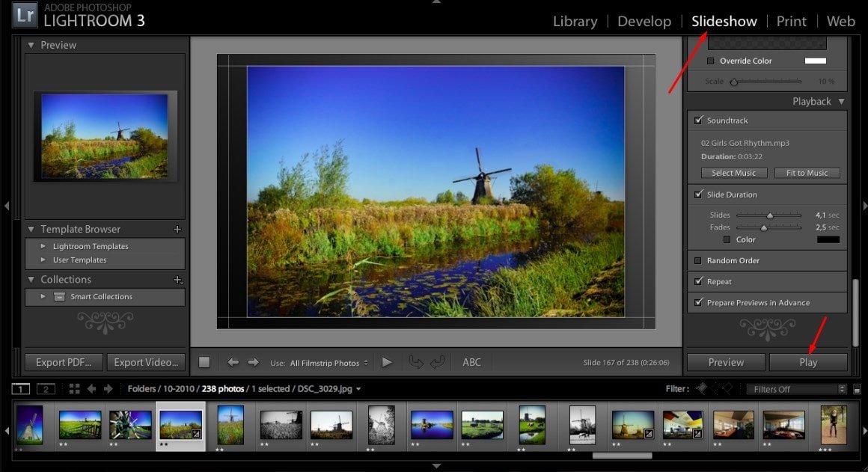
Task: Open grid view icon above filmstrip
Action: 74,389
